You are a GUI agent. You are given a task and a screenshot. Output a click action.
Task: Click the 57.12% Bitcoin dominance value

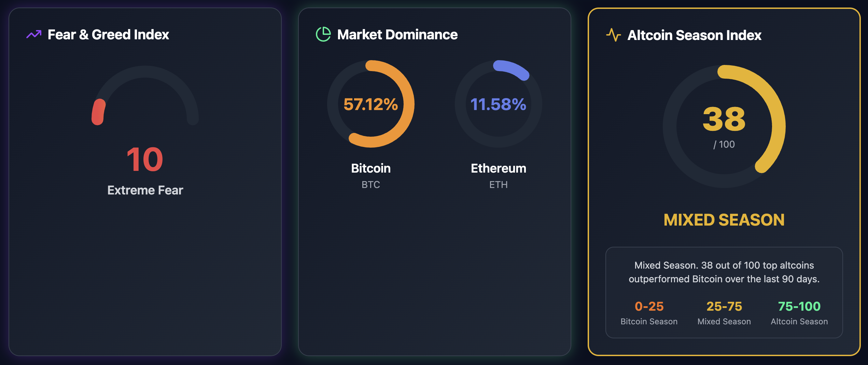pos(370,105)
